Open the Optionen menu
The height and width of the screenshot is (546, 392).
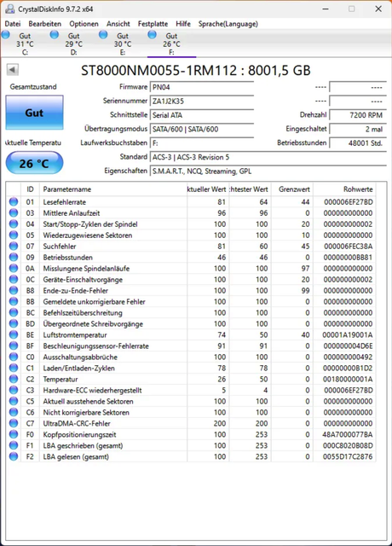[84, 24]
